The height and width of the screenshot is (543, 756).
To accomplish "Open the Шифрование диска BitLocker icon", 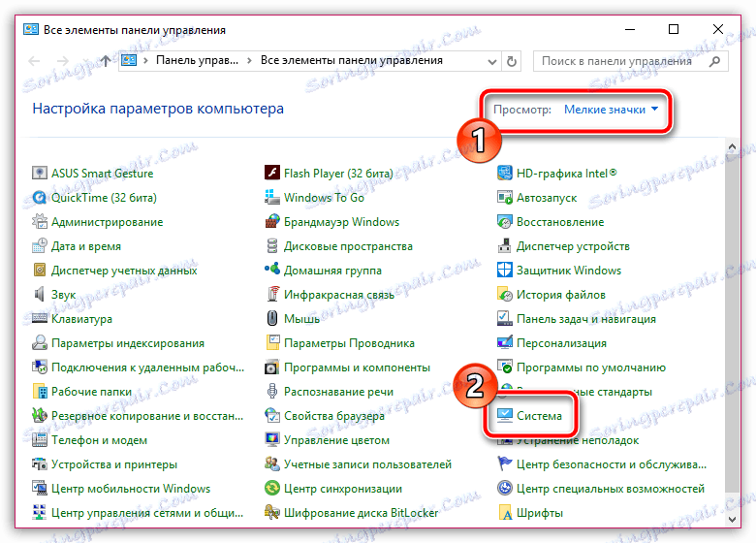I will [272, 513].
